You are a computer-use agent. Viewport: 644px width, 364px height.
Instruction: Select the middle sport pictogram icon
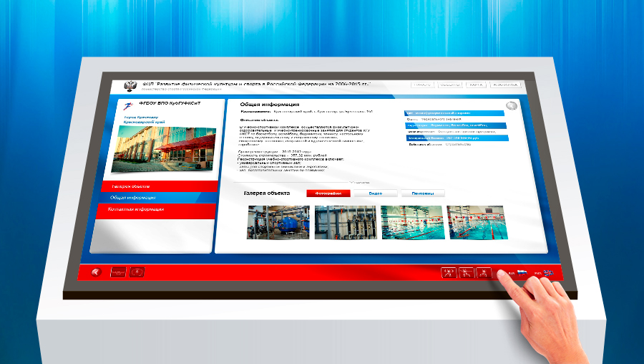click(x=467, y=273)
